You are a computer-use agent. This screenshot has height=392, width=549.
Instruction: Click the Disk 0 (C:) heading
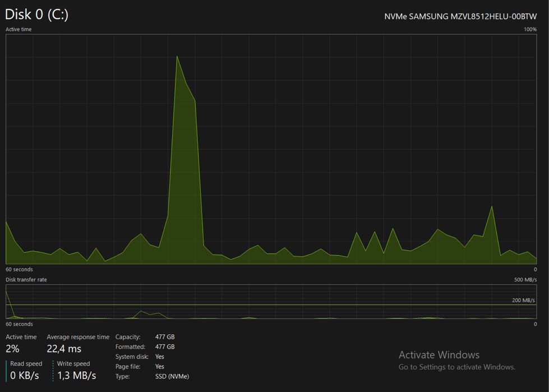[37, 15]
